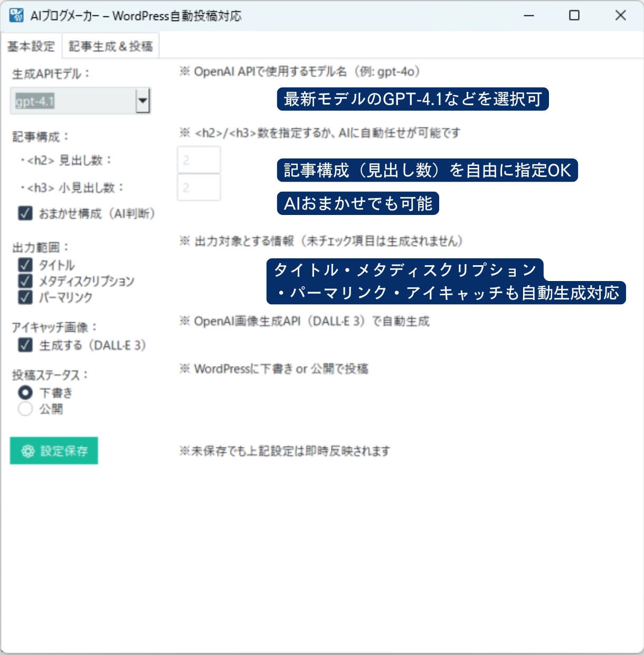Click the アイキャッチ画像： label

pos(54,327)
